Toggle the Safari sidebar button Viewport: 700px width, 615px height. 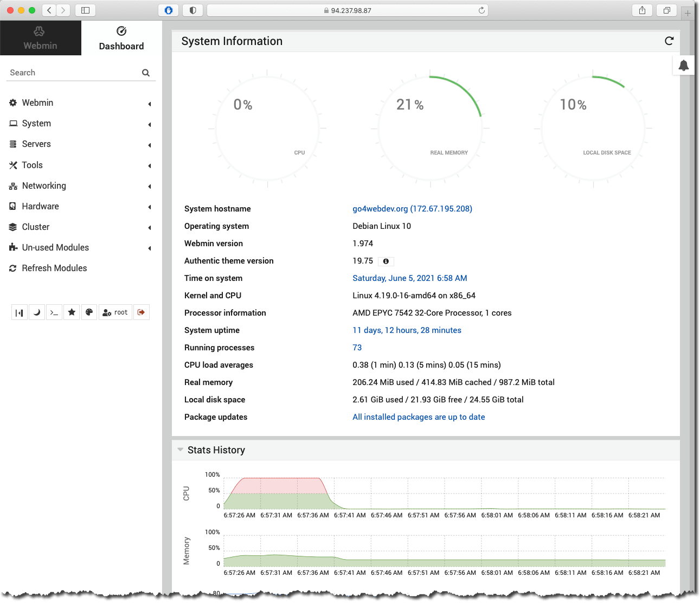tap(85, 10)
